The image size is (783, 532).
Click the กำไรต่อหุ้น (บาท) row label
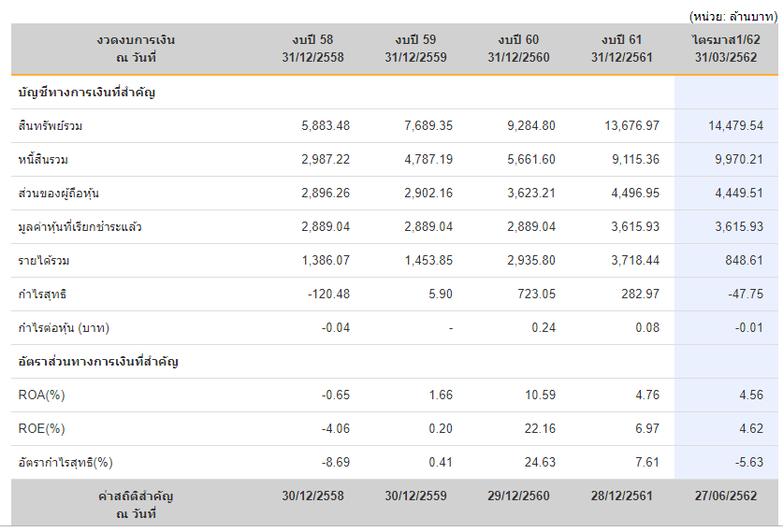click(64, 328)
